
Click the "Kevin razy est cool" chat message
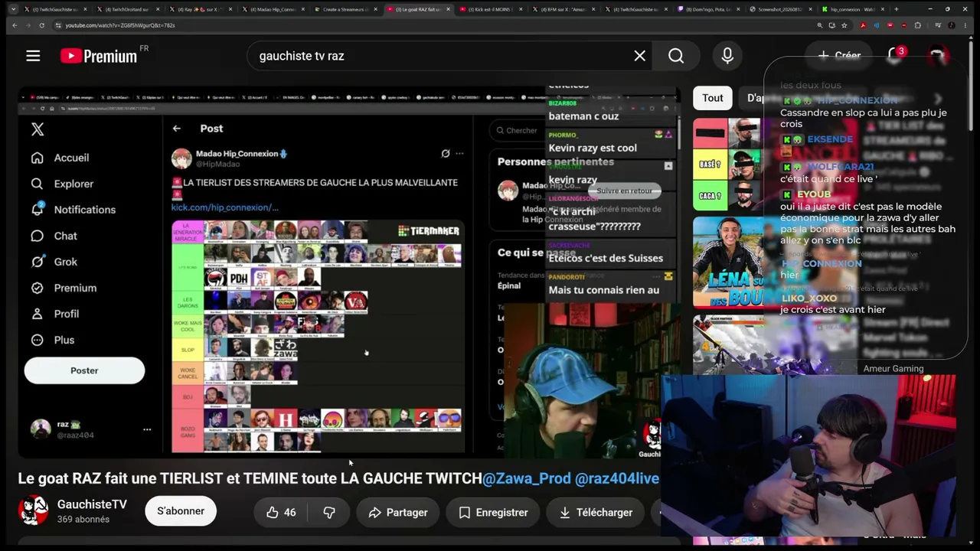(593, 148)
